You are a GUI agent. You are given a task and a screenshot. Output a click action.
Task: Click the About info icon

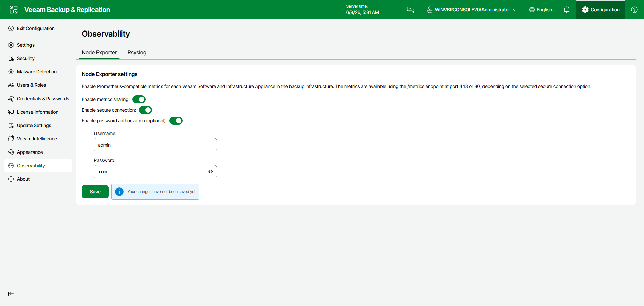11,179
